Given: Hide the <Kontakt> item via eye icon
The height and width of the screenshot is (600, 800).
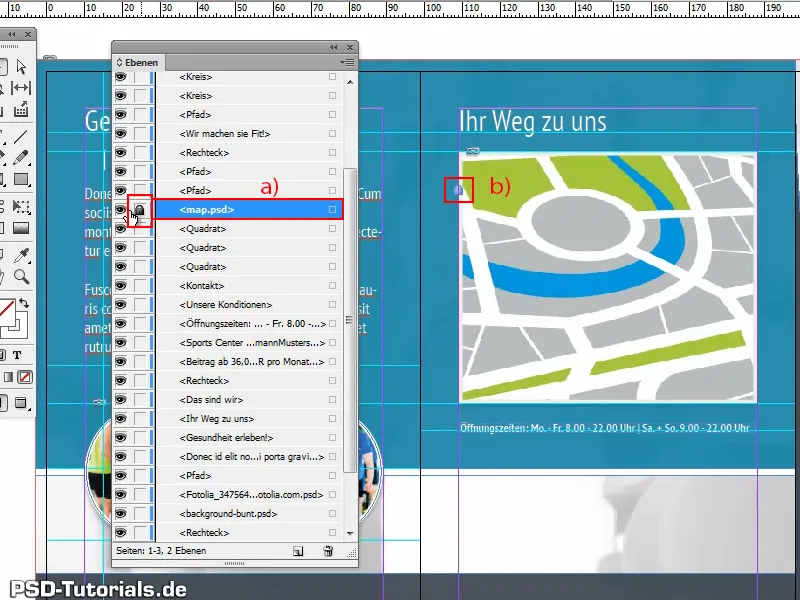Looking at the screenshot, I should (120, 285).
